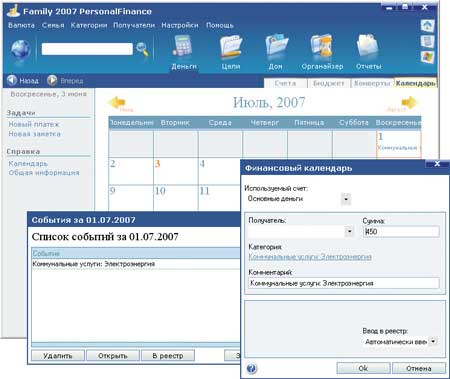450x379 pixels.
Task: Click the Family 2007 app logo icon
Action: tap(13, 10)
